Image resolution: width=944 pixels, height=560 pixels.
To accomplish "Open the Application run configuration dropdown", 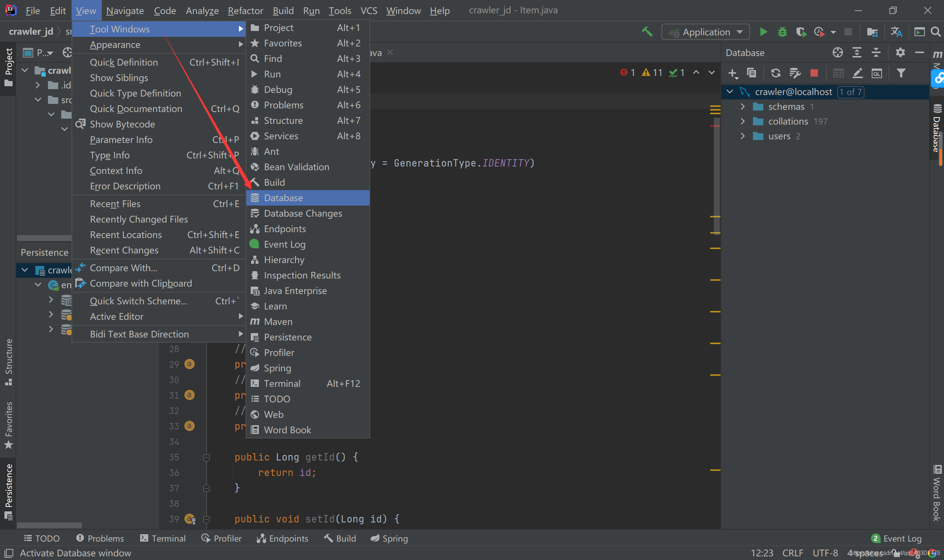I will pos(705,32).
